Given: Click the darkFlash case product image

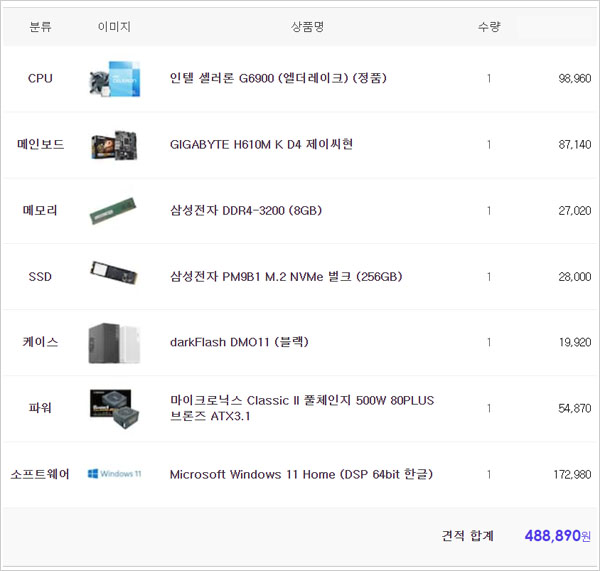Looking at the screenshot, I should tap(114, 343).
